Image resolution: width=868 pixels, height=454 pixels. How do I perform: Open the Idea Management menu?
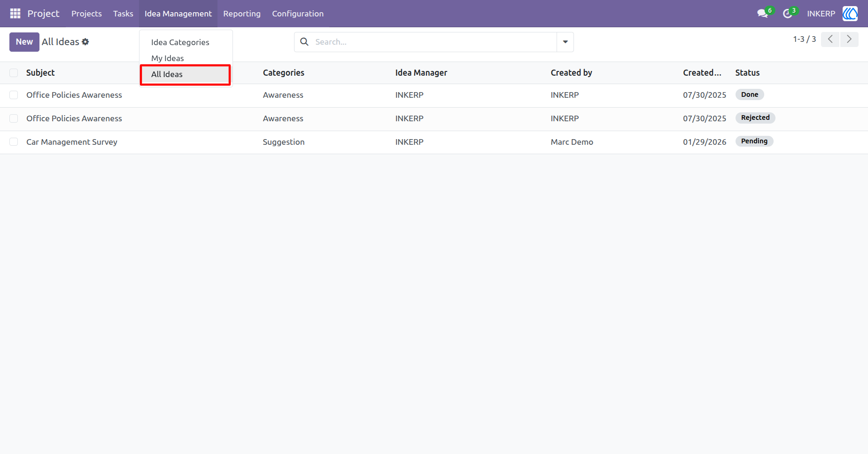coord(178,14)
